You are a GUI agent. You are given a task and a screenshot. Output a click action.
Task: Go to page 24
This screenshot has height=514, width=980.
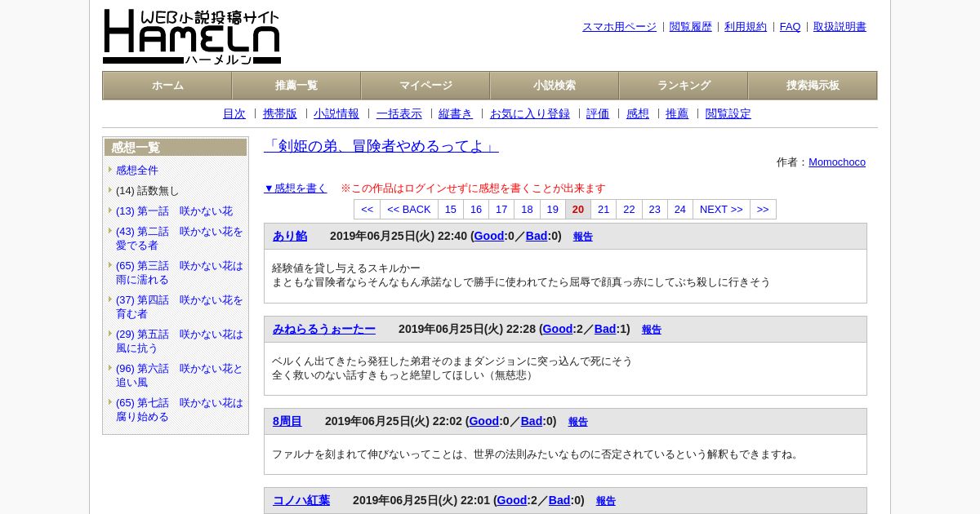(680, 210)
